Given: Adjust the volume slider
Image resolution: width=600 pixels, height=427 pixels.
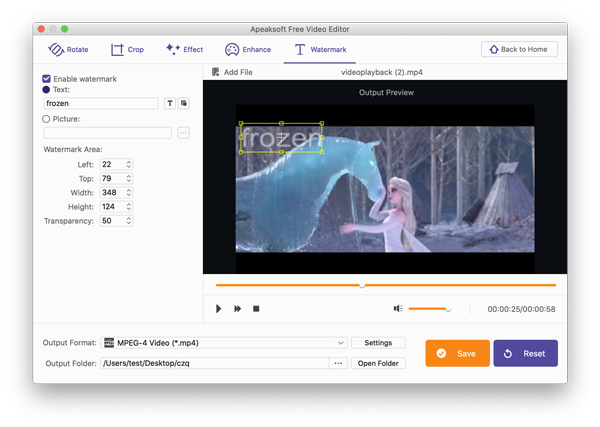Looking at the screenshot, I should [x=430, y=308].
